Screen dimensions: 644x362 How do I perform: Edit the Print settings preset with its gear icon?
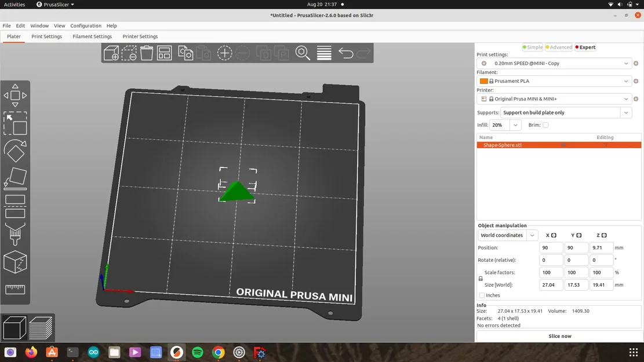coord(636,64)
